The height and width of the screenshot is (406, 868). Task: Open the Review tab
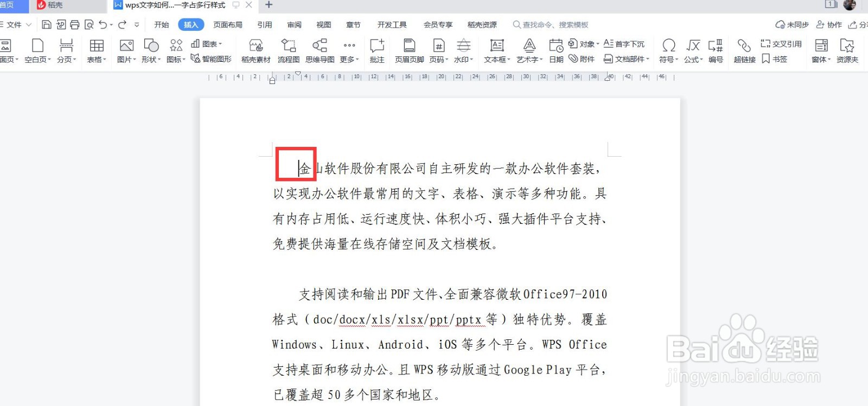pos(295,24)
